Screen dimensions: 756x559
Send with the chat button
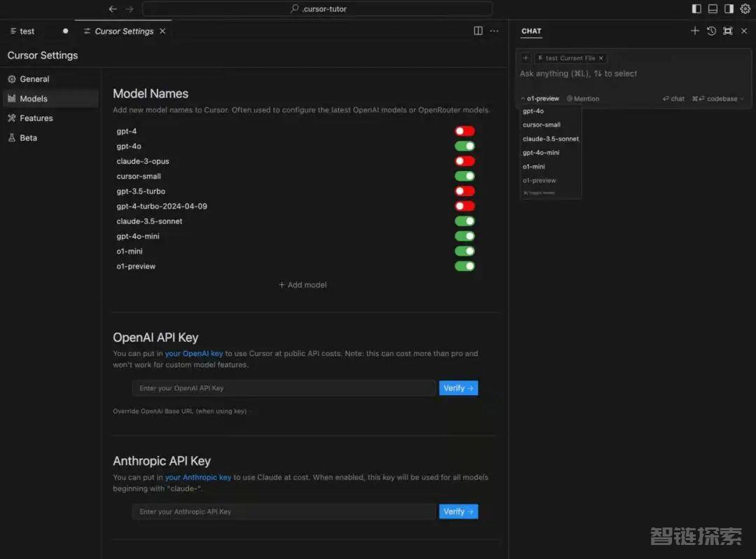click(673, 98)
